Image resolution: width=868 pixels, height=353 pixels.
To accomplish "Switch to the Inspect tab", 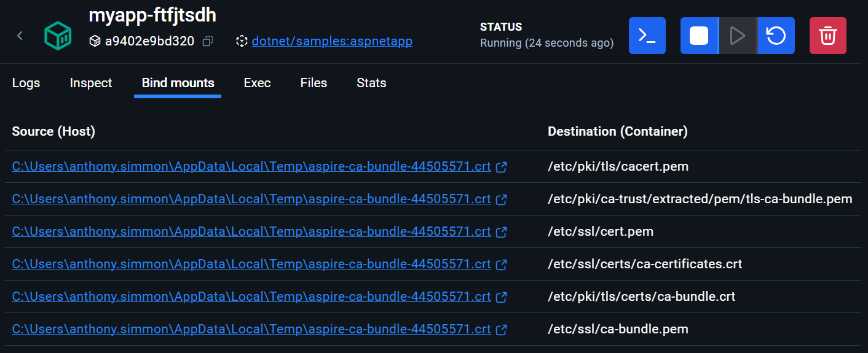I will click(91, 83).
